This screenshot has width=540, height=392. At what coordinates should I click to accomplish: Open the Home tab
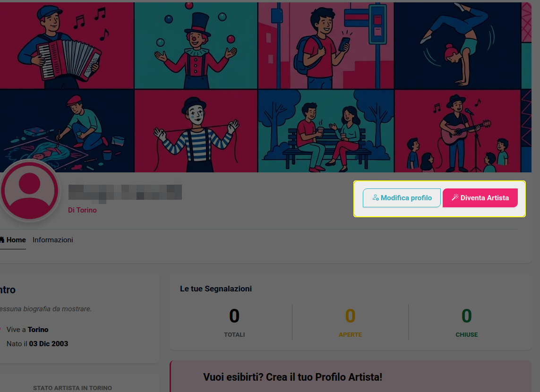coord(13,240)
